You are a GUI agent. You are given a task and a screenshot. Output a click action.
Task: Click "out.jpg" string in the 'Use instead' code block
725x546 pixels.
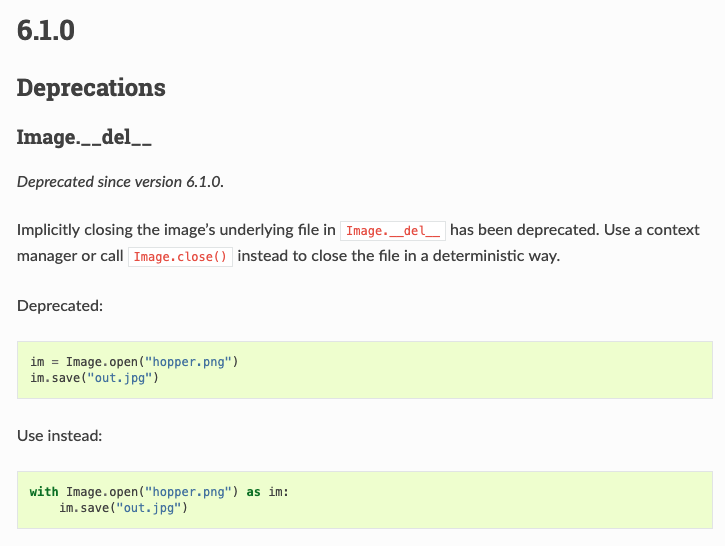click(149, 508)
